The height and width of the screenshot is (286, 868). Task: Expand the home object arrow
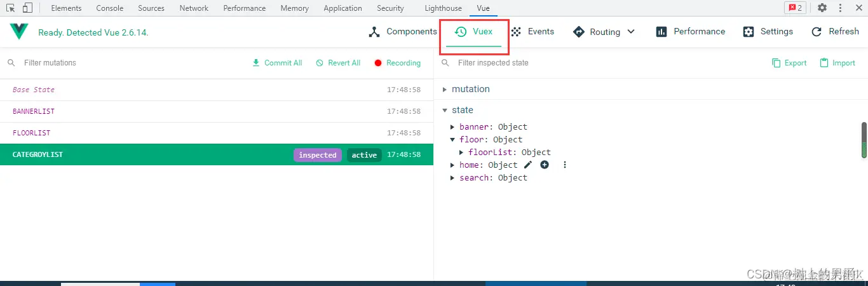tap(452, 165)
